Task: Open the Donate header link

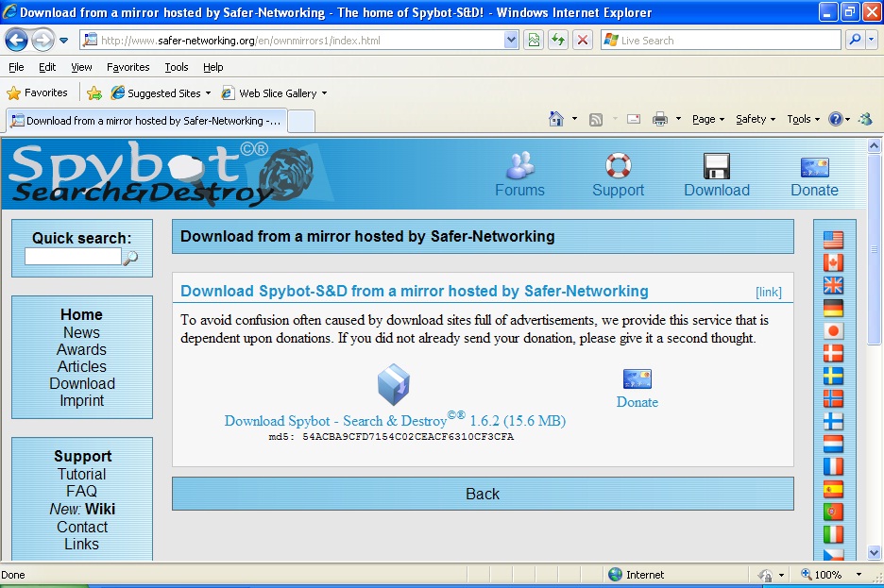Action: click(814, 175)
